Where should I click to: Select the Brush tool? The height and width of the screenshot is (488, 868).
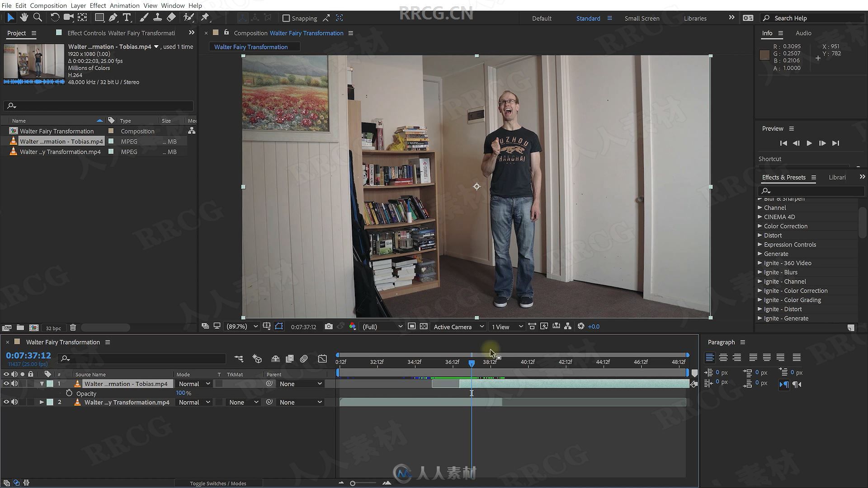point(144,18)
